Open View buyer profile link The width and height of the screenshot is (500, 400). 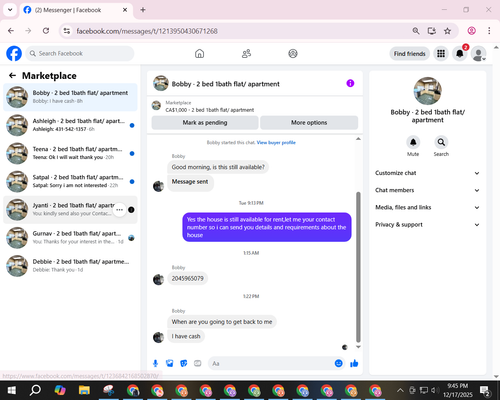(276, 143)
